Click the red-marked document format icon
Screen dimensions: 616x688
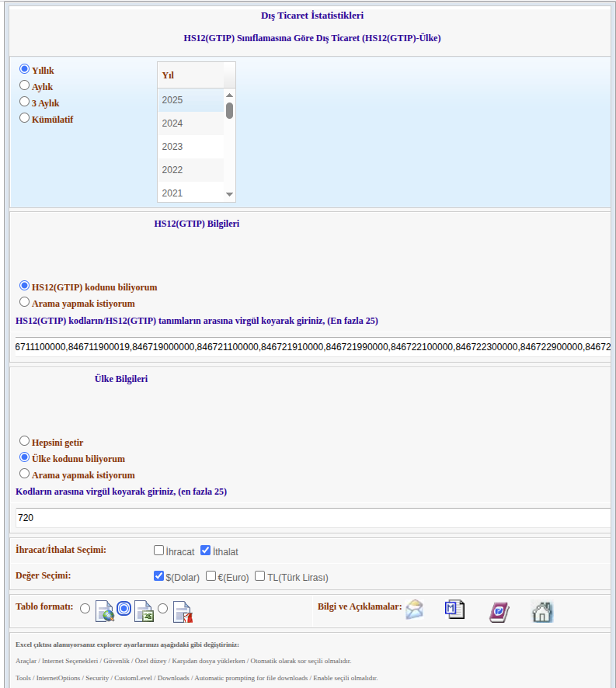pos(183,613)
